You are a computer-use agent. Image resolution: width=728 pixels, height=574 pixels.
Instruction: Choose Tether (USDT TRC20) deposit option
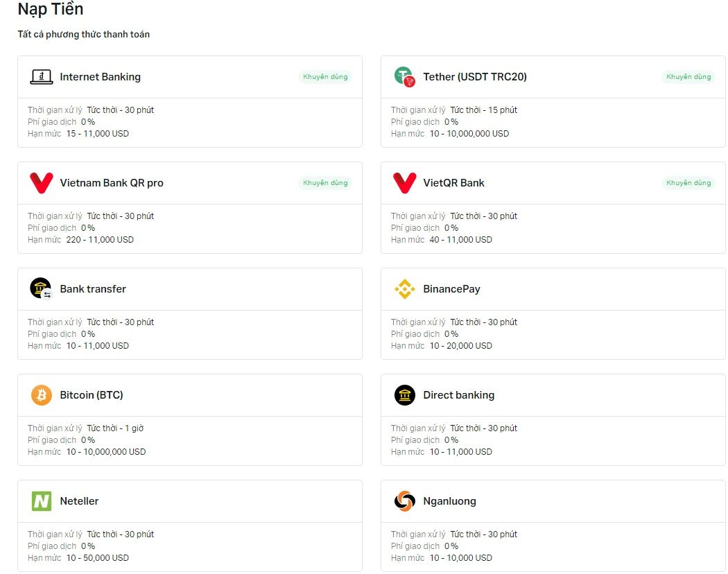[x=553, y=102]
